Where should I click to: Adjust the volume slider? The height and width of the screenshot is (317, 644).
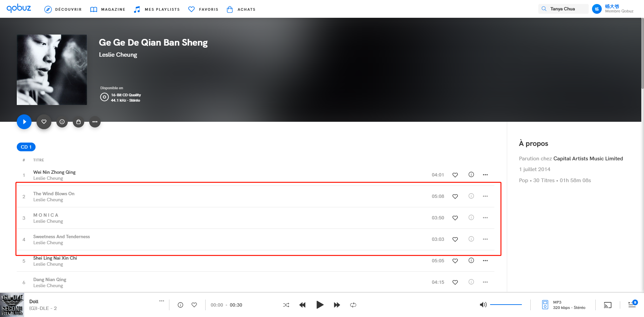point(506,305)
